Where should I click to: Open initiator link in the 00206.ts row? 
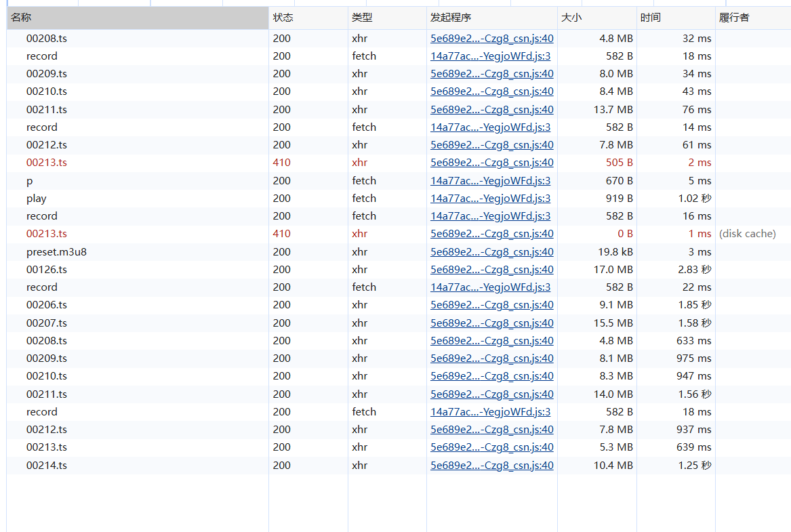click(492, 304)
